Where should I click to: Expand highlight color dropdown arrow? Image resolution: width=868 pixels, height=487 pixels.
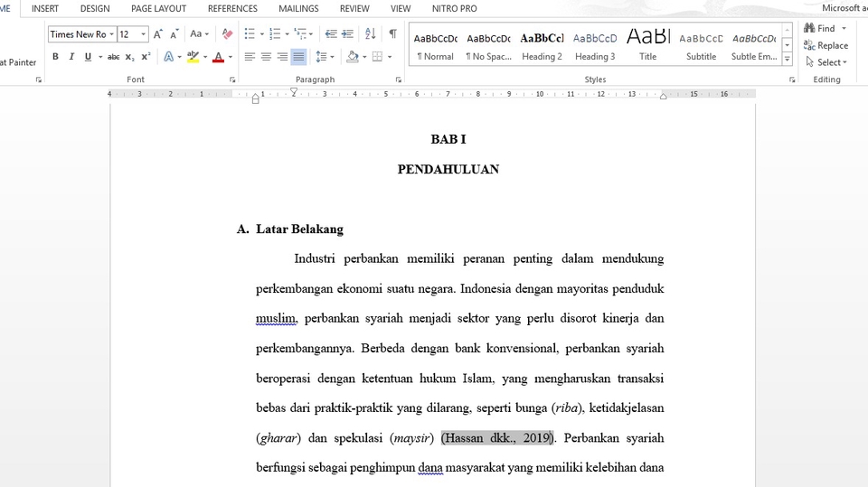(x=205, y=57)
